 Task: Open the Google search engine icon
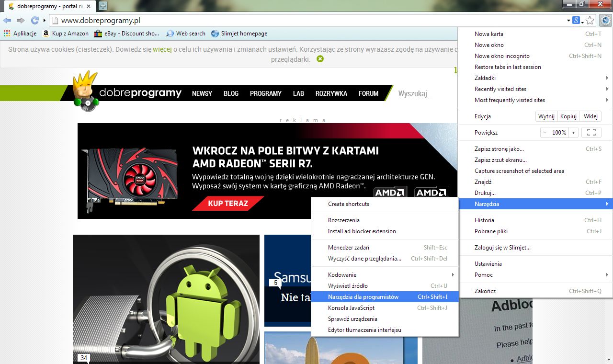tap(576, 21)
